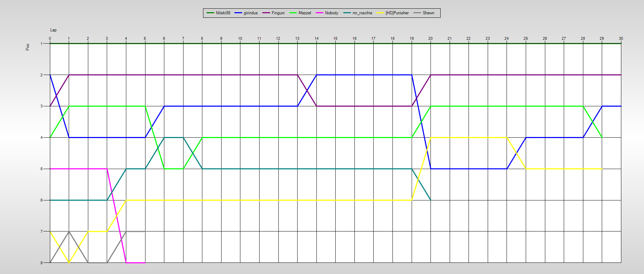The image size is (644, 274).
Task: Click the purple Finguni legend line swatch
Action: pyautogui.click(x=266, y=13)
